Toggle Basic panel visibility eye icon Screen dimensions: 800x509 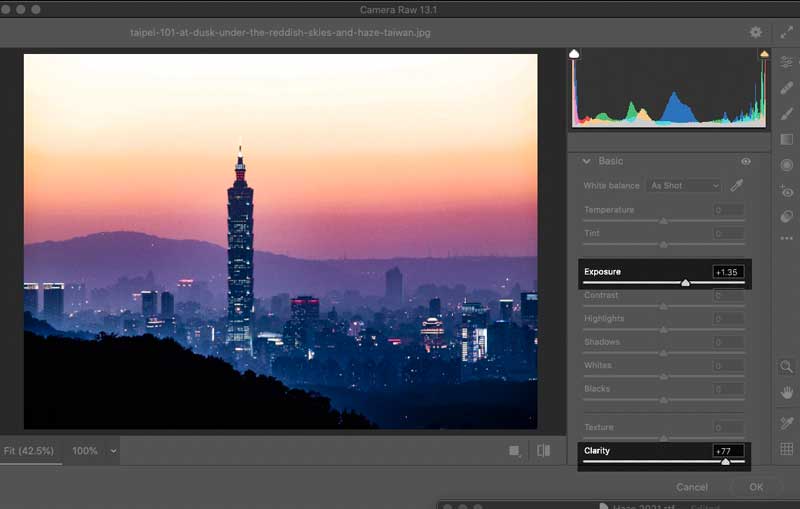[x=746, y=161]
